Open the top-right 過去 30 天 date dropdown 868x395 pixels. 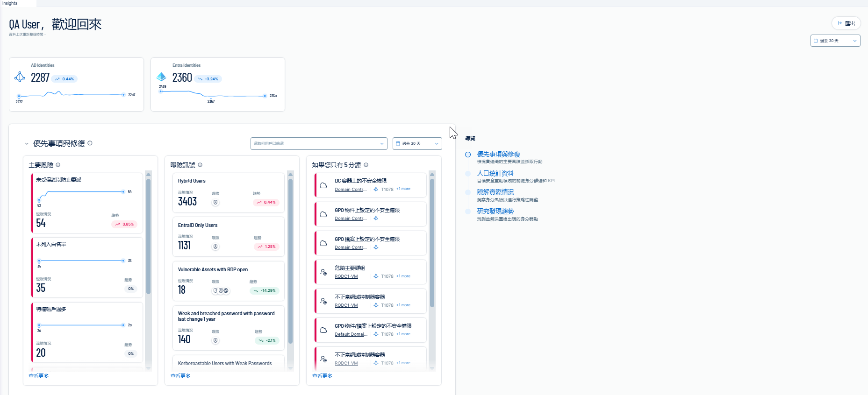pyautogui.click(x=835, y=41)
